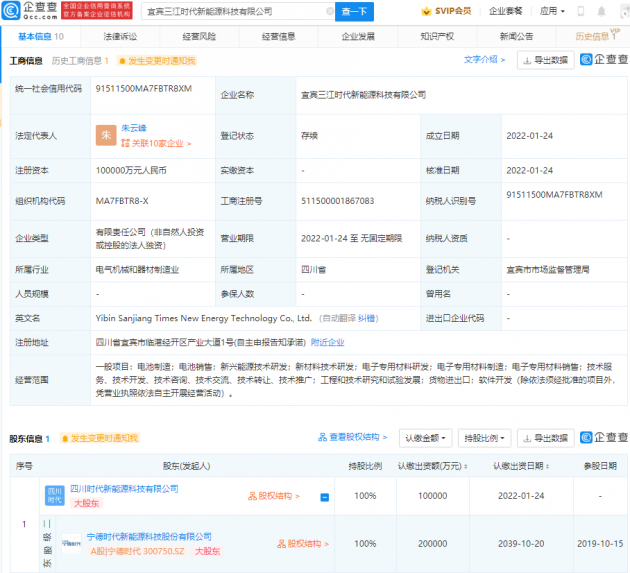Viewport: 630px width, 573px height.
Task: Switch to the 知识产权 tab
Action: tap(437, 37)
